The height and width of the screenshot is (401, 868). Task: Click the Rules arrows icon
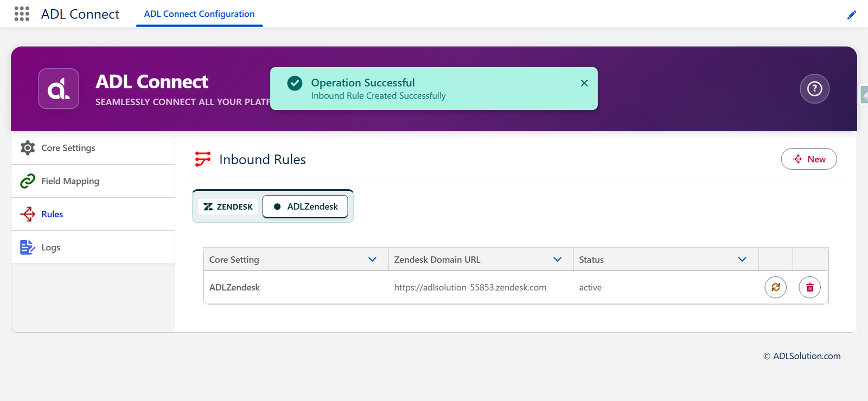pos(28,214)
